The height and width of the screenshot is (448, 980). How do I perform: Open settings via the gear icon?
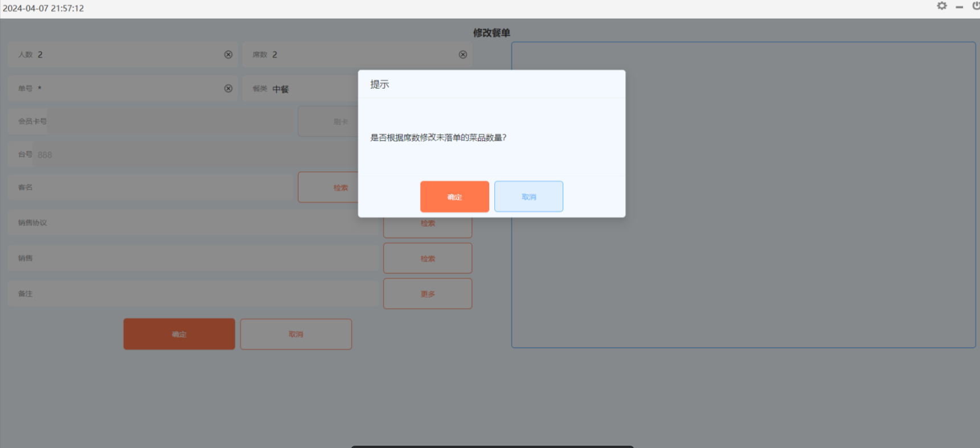point(942,6)
